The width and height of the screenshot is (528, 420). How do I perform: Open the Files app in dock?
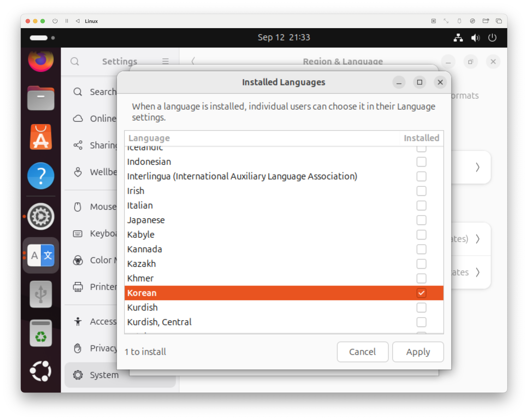[41, 98]
